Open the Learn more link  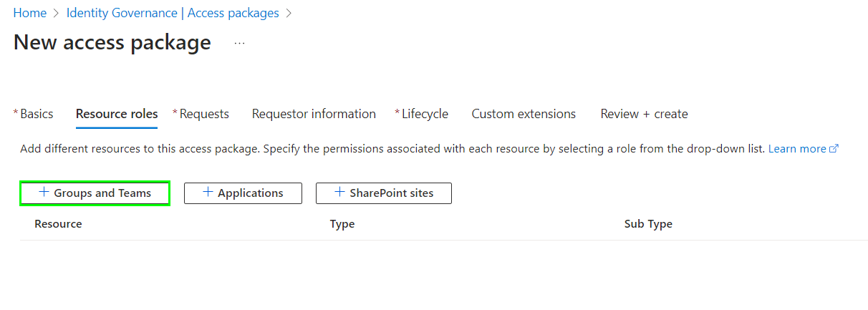click(x=797, y=149)
